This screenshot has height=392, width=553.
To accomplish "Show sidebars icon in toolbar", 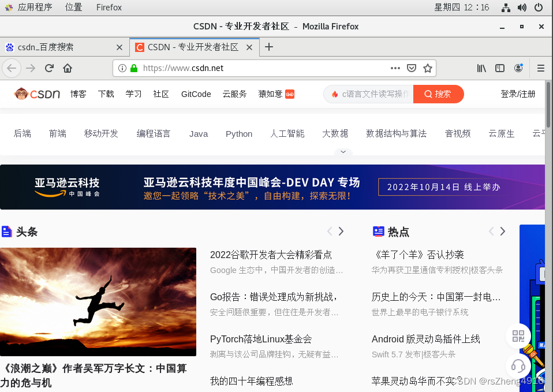I will (x=500, y=68).
